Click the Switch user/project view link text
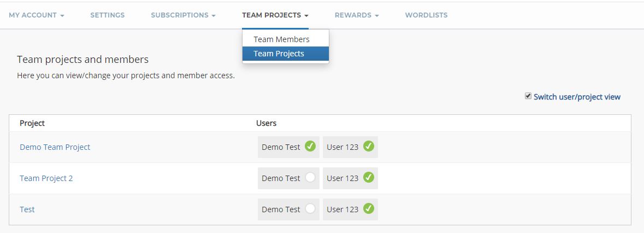 (577, 97)
